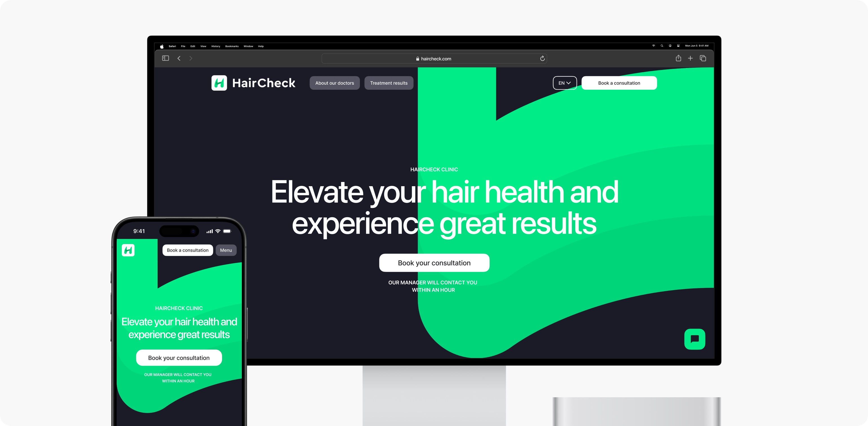Image resolution: width=868 pixels, height=426 pixels.
Task: Click the mobile Menu button
Action: [x=225, y=250]
